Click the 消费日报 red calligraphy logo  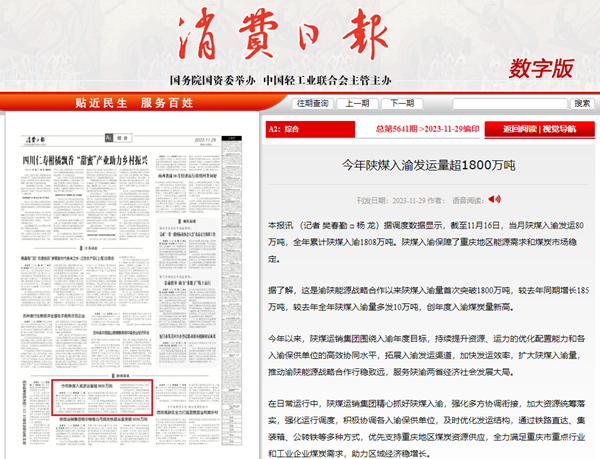pyautogui.click(x=284, y=35)
